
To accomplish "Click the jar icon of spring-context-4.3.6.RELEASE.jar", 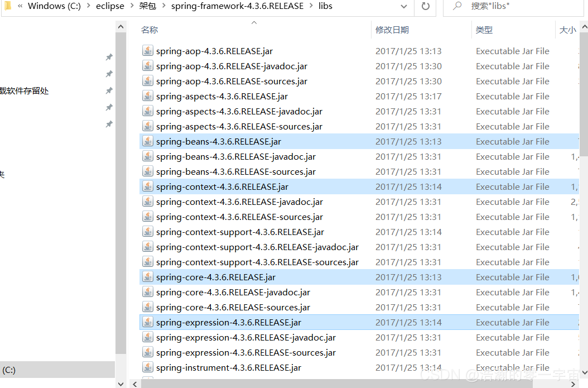I will click(148, 186).
